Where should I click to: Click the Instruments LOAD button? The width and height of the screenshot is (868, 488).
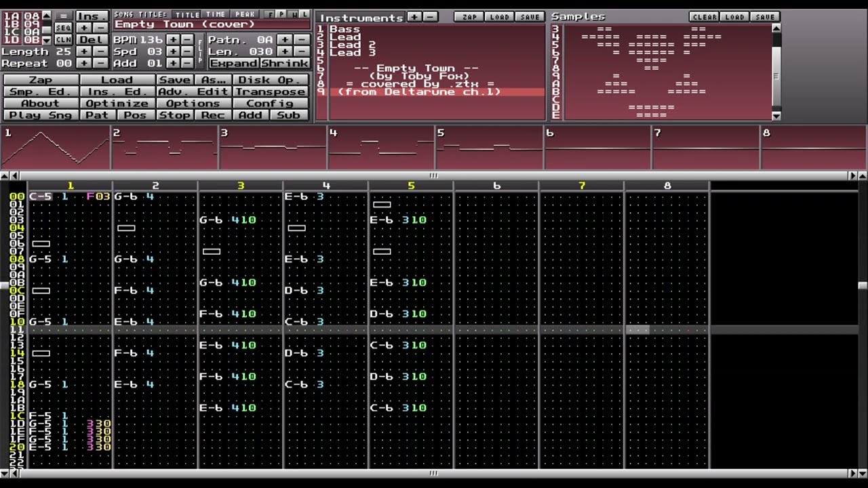point(498,17)
